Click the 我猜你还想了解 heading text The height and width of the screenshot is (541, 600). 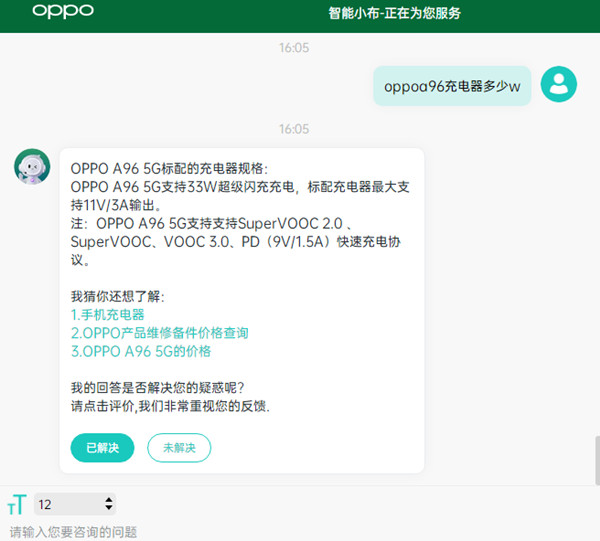click(x=117, y=297)
